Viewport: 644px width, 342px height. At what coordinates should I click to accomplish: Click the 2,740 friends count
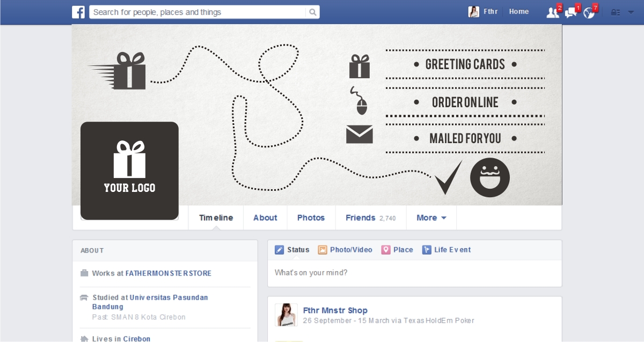(387, 218)
